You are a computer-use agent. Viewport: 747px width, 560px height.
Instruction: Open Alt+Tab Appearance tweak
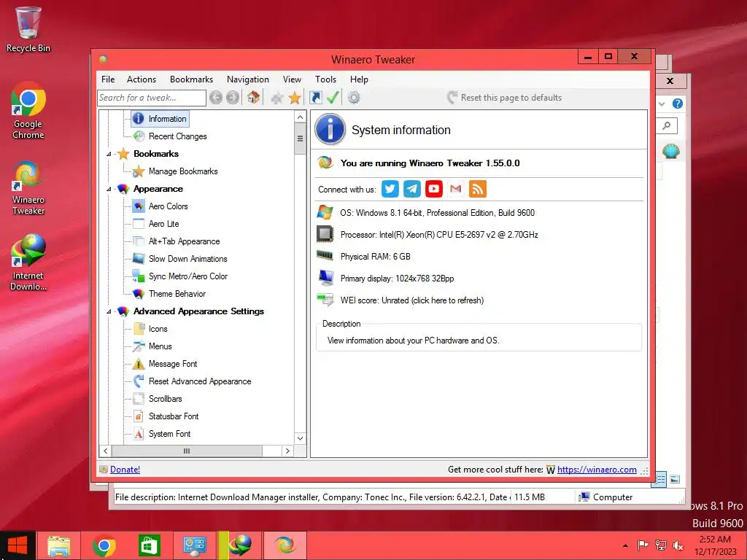pos(185,241)
